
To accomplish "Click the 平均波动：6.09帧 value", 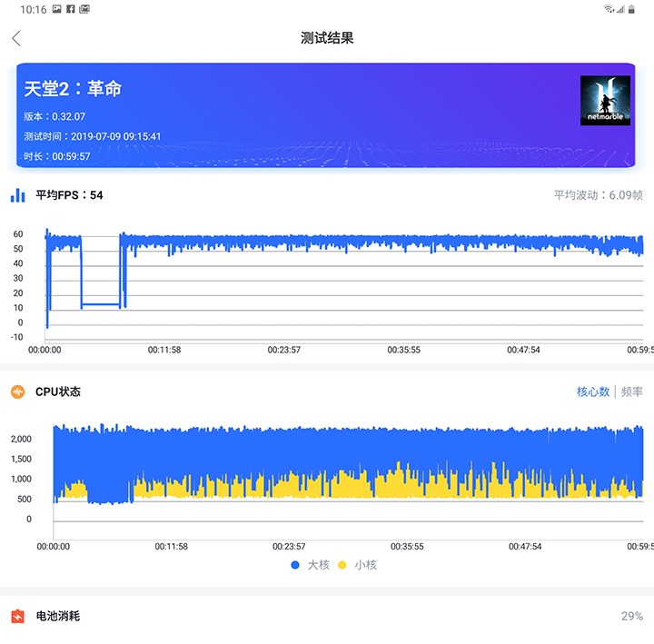I will (x=598, y=195).
